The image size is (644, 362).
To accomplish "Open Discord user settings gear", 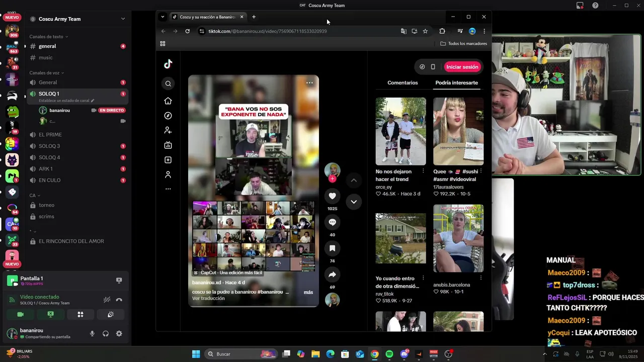I will coord(119,333).
